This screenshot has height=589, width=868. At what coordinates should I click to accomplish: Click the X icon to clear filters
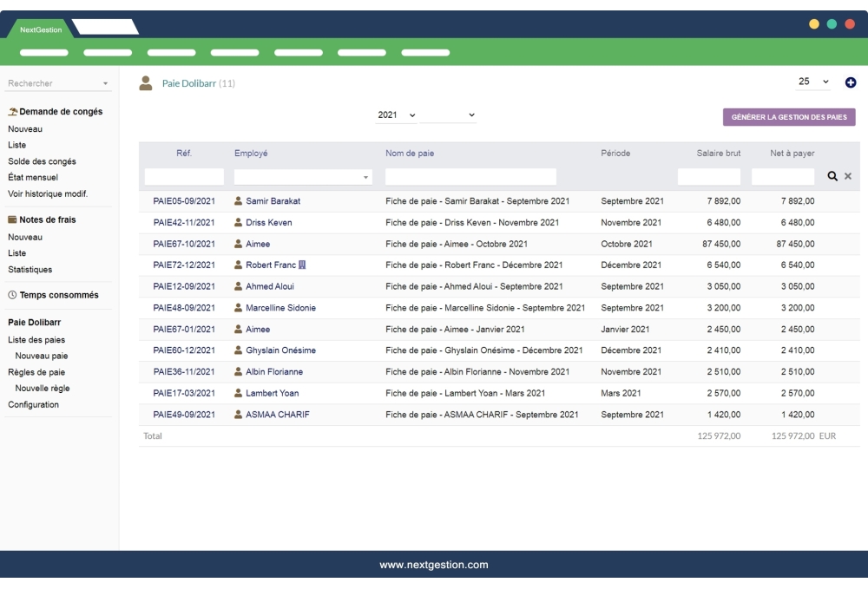[x=848, y=177]
